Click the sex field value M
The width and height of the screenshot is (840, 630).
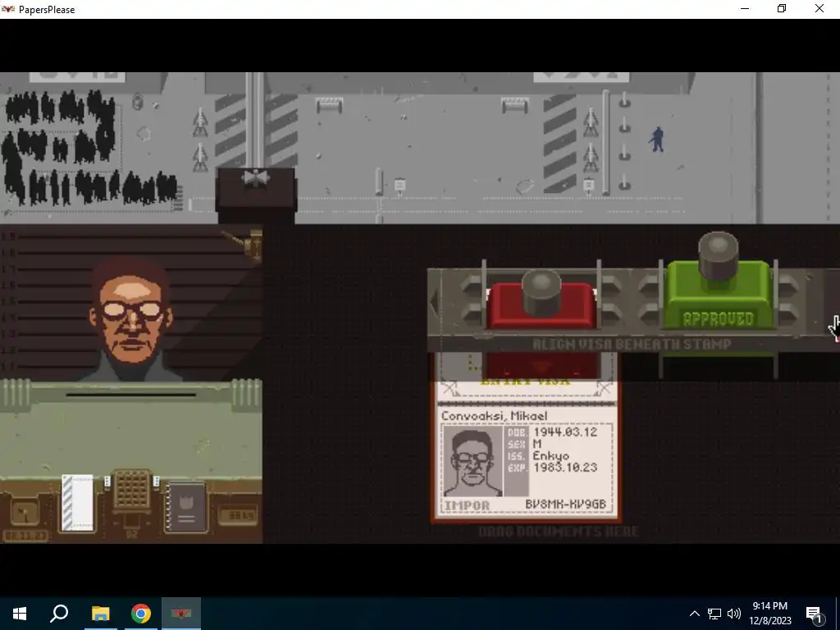pos(537,444)
